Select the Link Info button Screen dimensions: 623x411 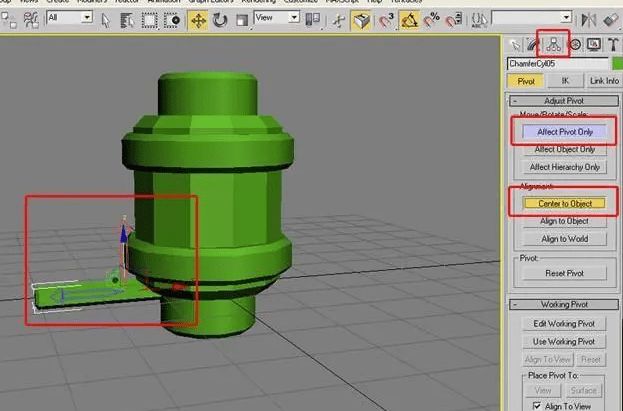click(604, 81)
